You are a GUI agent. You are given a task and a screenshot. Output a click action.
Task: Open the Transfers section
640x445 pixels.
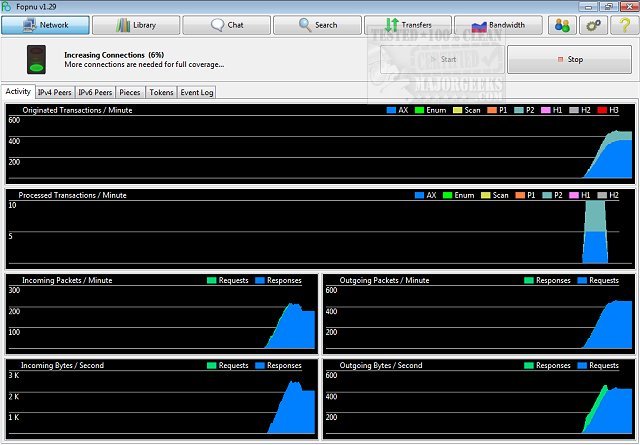[x=408, y=25]
